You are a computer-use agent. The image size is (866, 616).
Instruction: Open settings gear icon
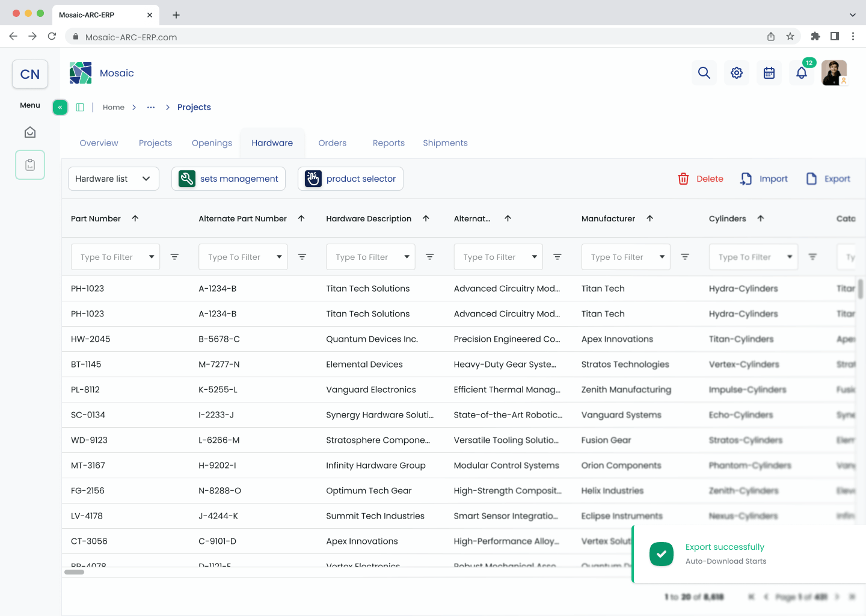737,73
